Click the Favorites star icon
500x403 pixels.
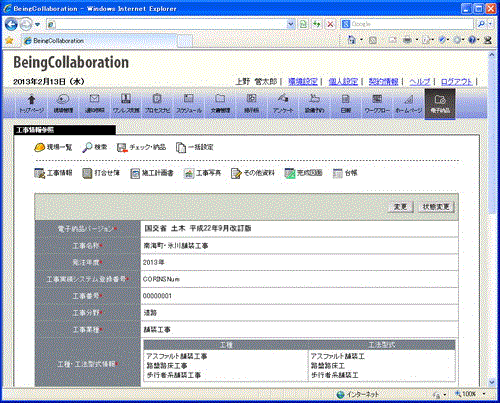click(9, 41)
